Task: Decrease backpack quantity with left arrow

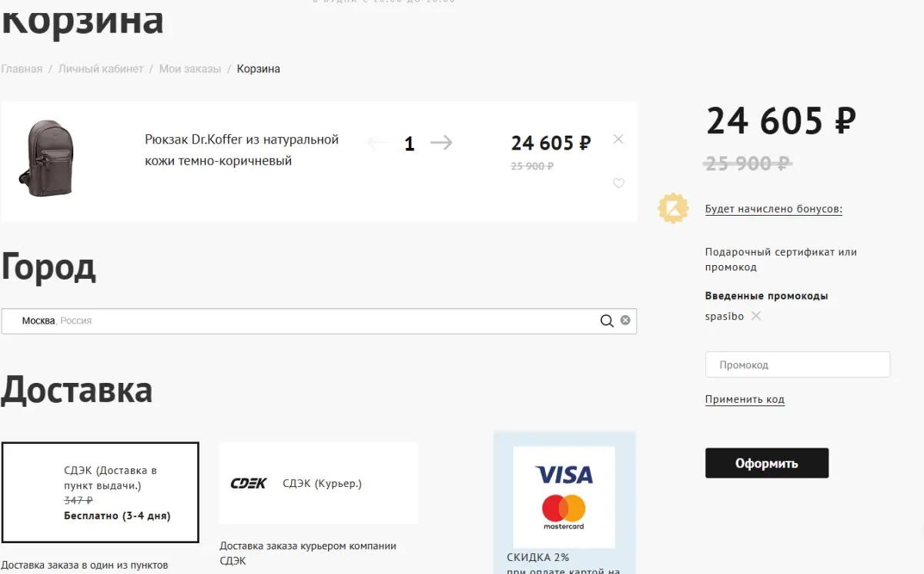Action: (x=378, y=143)
